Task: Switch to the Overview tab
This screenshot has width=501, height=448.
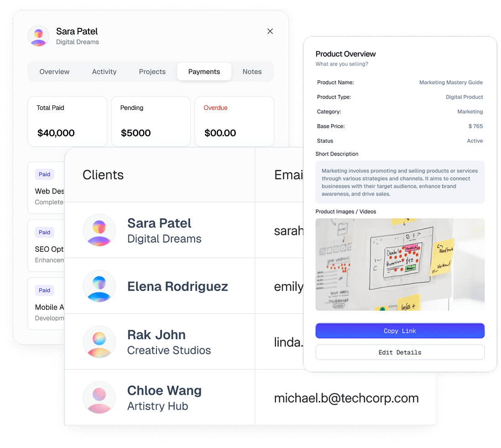Action: [55, 72]
